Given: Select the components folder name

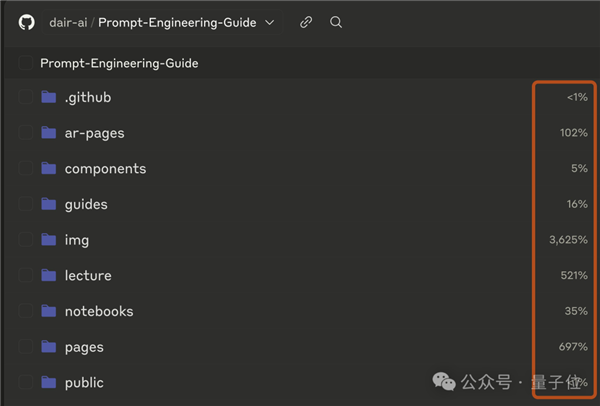Looking at the screenshot, I should click(x=105, y=169).
